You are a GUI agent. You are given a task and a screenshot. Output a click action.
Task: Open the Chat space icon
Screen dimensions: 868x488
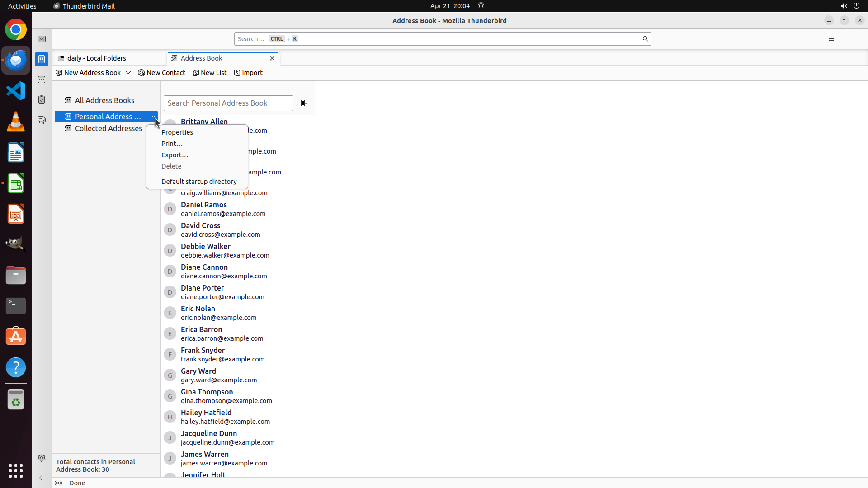42,120
